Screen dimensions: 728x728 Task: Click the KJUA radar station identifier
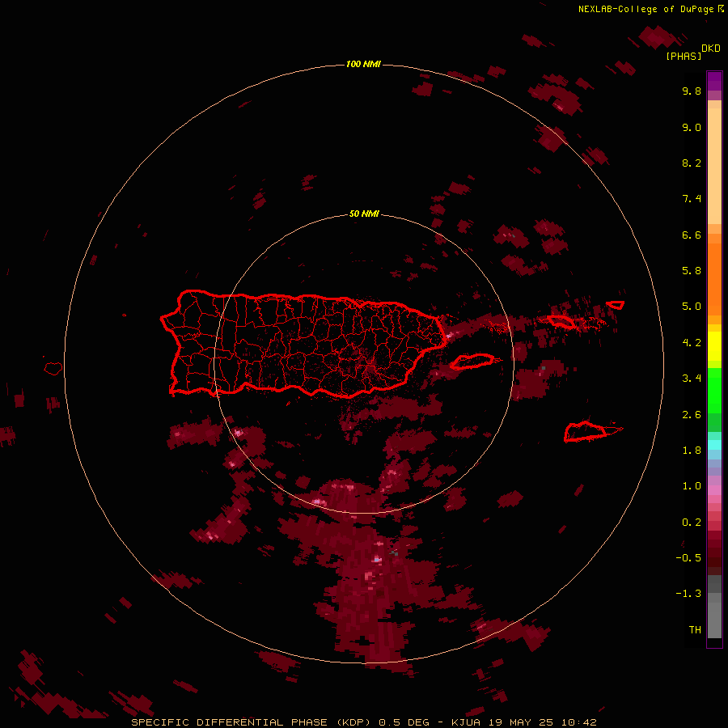coord(466,722)
